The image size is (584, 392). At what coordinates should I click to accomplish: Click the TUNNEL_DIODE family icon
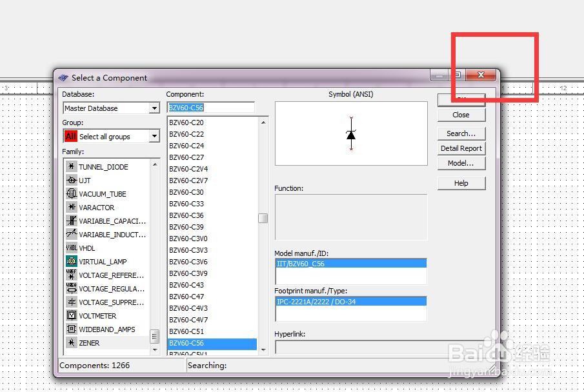point(72,167)
